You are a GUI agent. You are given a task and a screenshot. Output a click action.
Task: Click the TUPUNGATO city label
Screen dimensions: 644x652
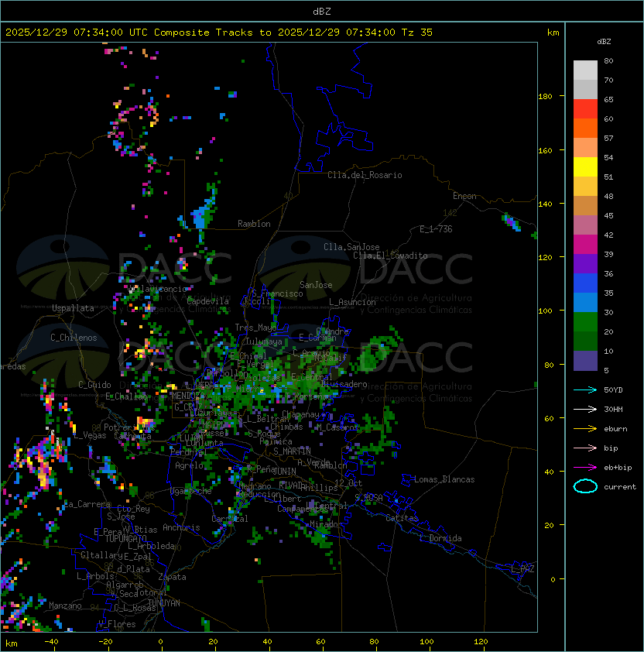125,538
